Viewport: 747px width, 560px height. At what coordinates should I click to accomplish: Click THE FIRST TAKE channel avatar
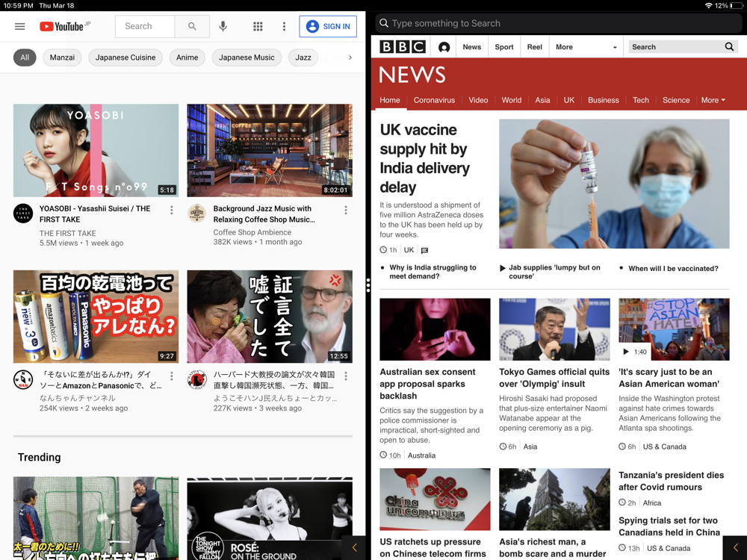23,214
